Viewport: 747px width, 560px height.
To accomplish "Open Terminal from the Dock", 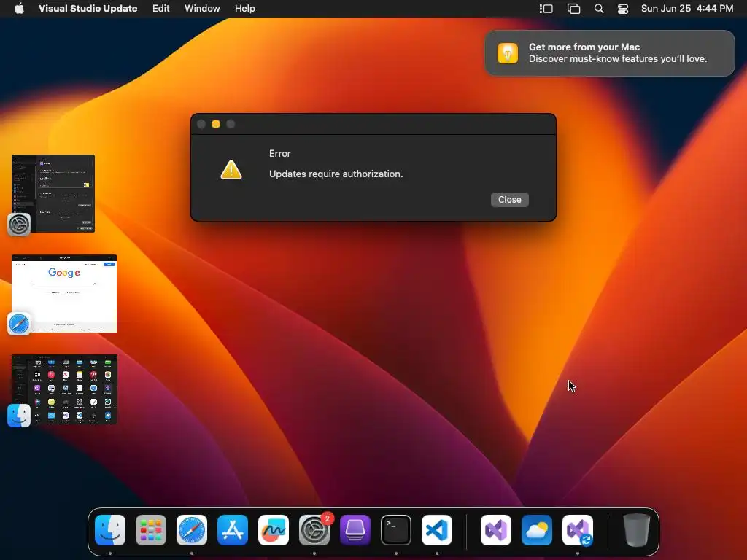I will (x=396, y=530).
